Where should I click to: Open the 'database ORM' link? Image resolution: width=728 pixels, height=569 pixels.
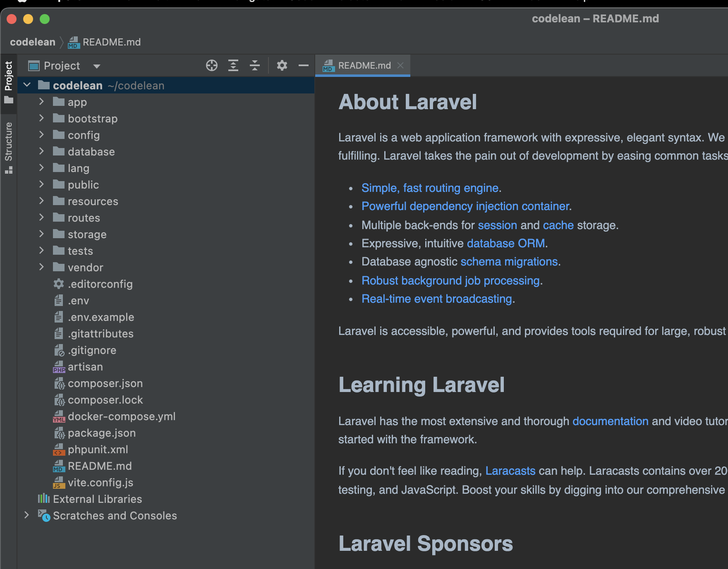point(505,244)
